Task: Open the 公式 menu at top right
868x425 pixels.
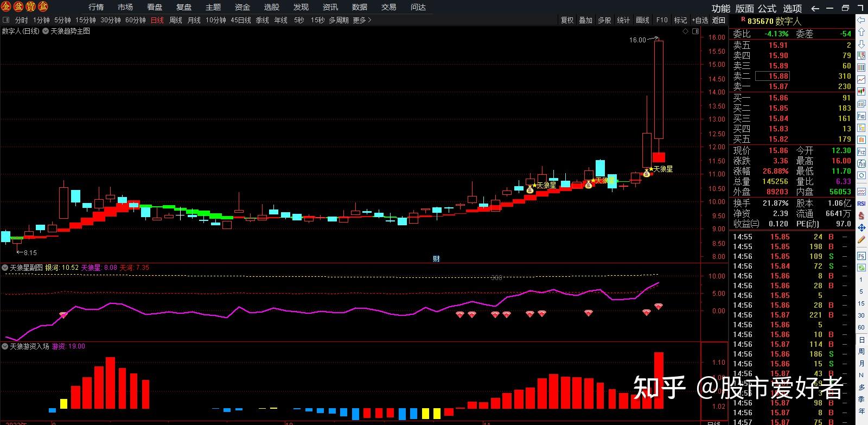Action: 767,9
